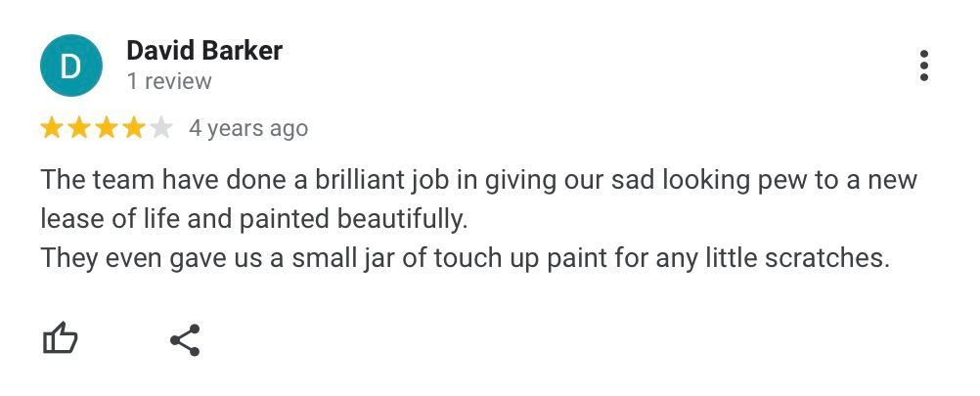Click the fourth yellow rating star
The image size is (980, 396).
(134, 128)
